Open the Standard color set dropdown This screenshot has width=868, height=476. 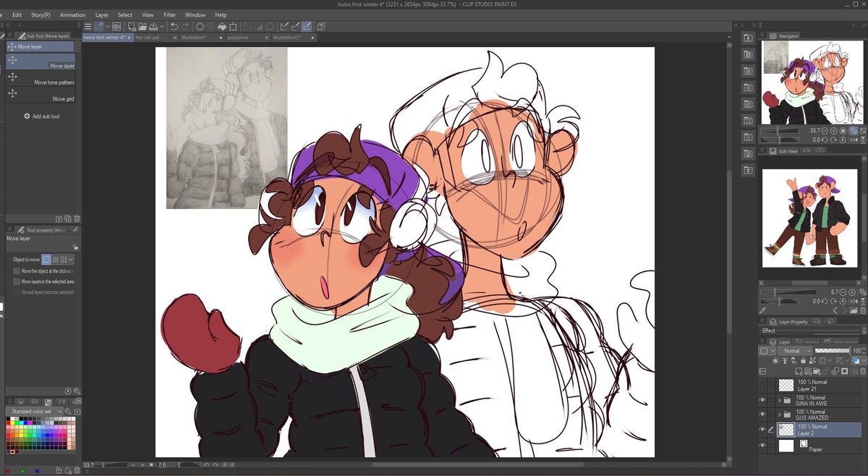35,412
